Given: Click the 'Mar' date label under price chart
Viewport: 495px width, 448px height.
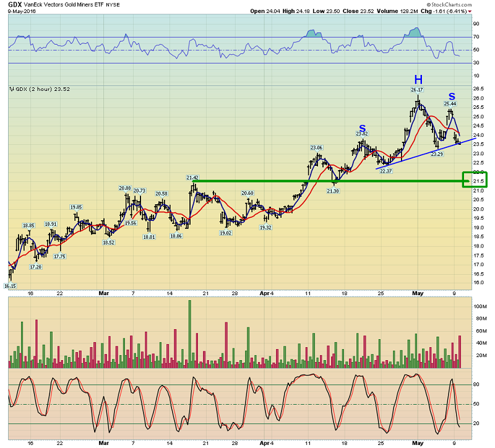Looking at the screenshot, I should [103, 293].
